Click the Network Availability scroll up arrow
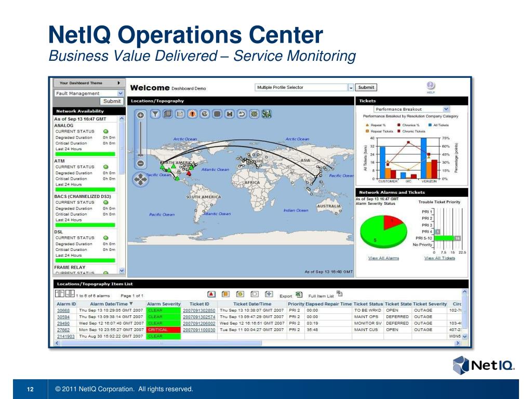Image resolution: width=532 pixels, height=399 pixels. click(122, 119)
